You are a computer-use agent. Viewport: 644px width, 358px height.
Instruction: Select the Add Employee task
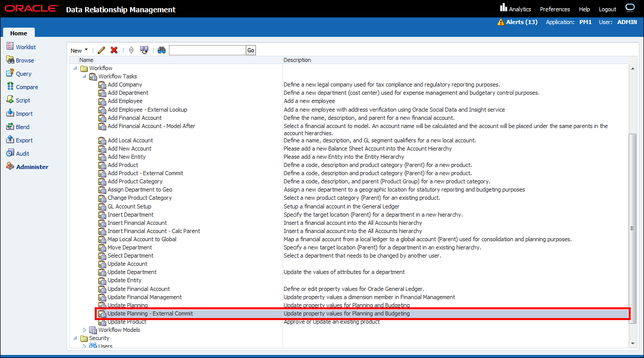(125, 101)
